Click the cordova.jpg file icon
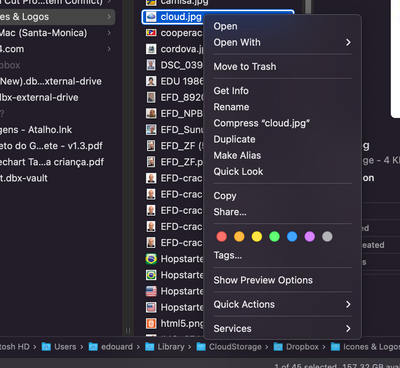 (x=151, y=49)
